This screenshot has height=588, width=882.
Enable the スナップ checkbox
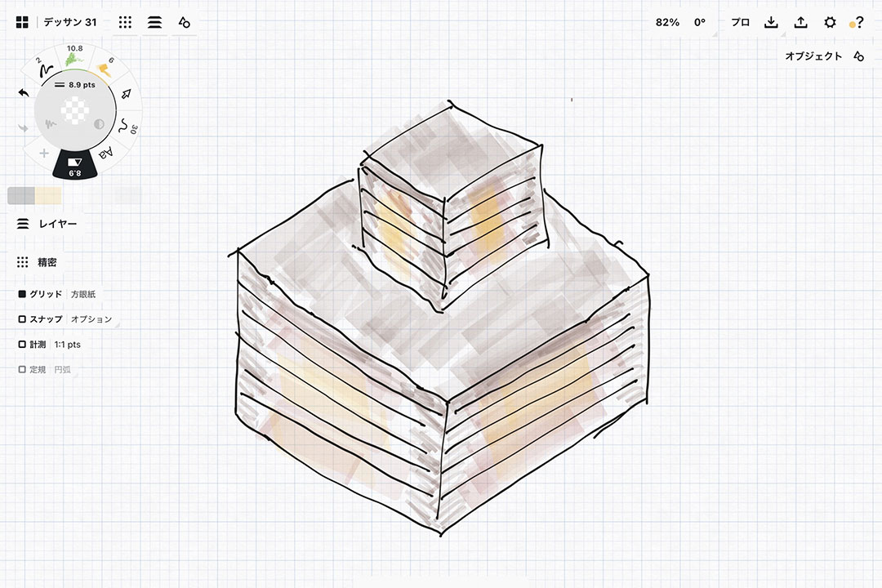click(22, 319)
